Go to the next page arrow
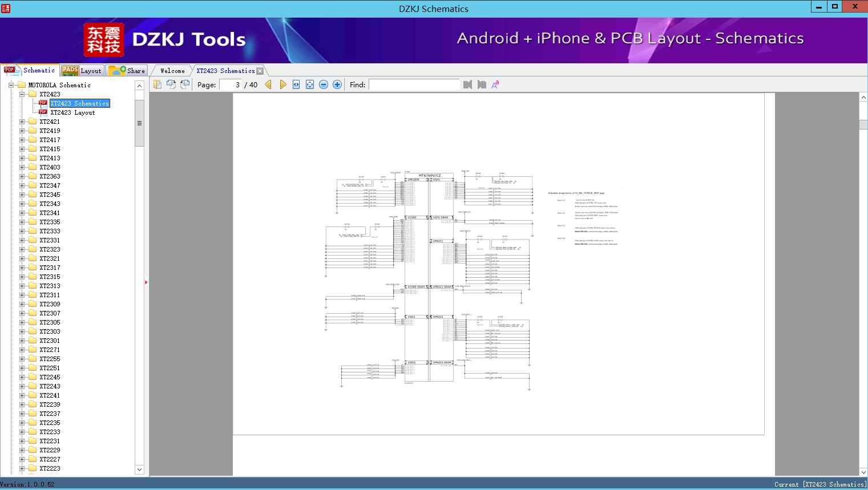This screenshot has width=868, height=490. [282, 84]
